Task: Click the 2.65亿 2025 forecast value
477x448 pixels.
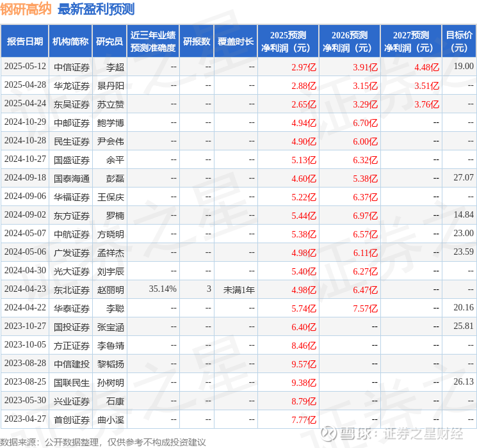Action: point(304,104)
